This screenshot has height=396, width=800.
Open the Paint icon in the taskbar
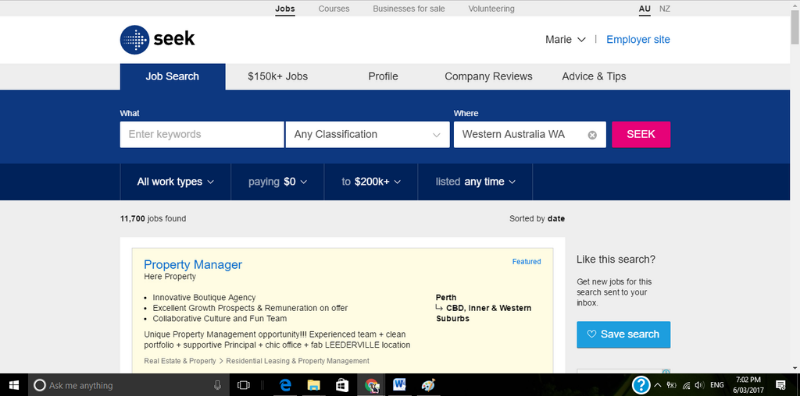click(428, 385)
